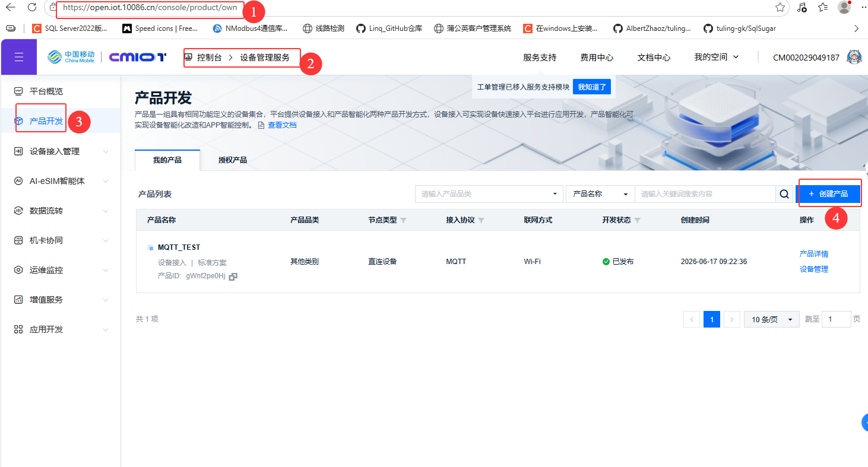Screen dimensions: 868x467
Task: Open 10 条/页 page size dropdown
Action: pyautogui.click(x=772, y=319)
